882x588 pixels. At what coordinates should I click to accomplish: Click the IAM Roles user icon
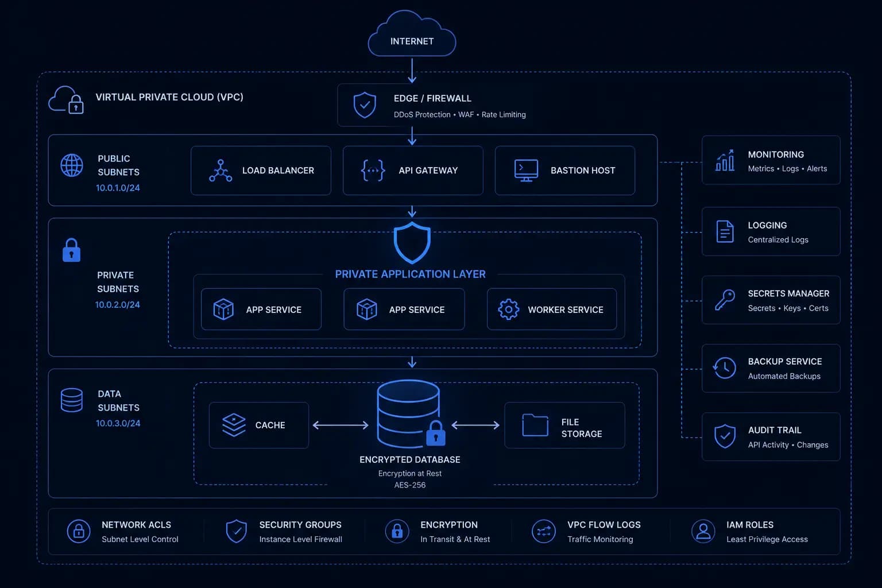(703, 531)
